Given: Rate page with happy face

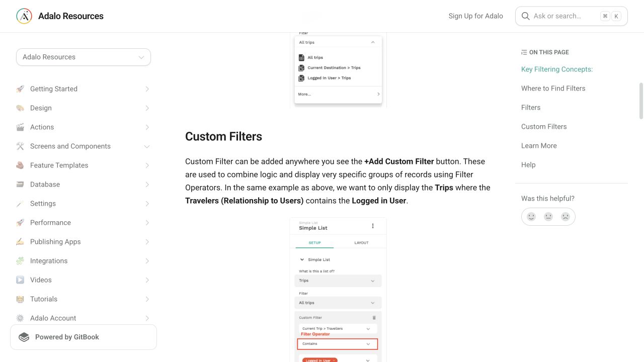Looking at the screenshot, I should (x=531, y=217).
